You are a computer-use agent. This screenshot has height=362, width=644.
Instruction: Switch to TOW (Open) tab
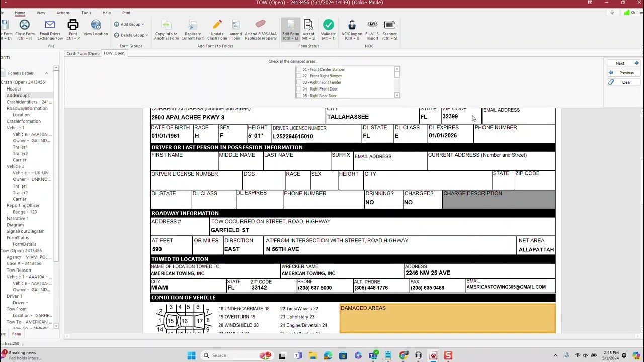click(x=114, y=53)
